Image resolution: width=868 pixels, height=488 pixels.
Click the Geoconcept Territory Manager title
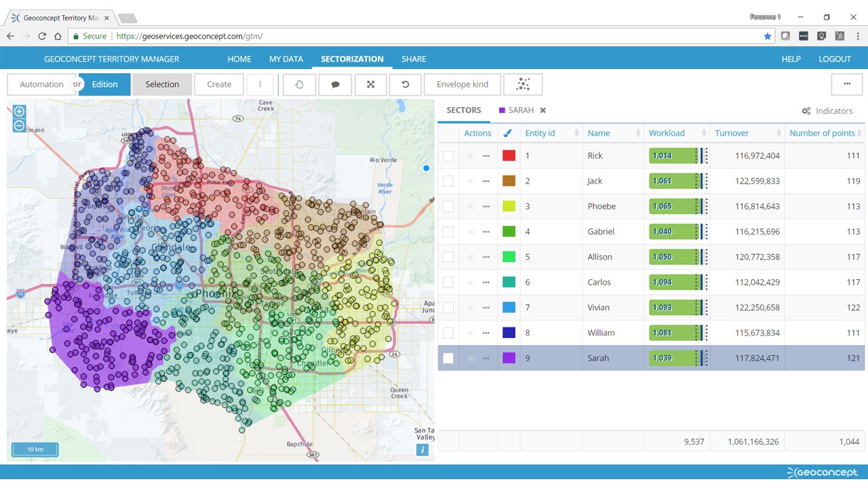(x=112, y=59)
